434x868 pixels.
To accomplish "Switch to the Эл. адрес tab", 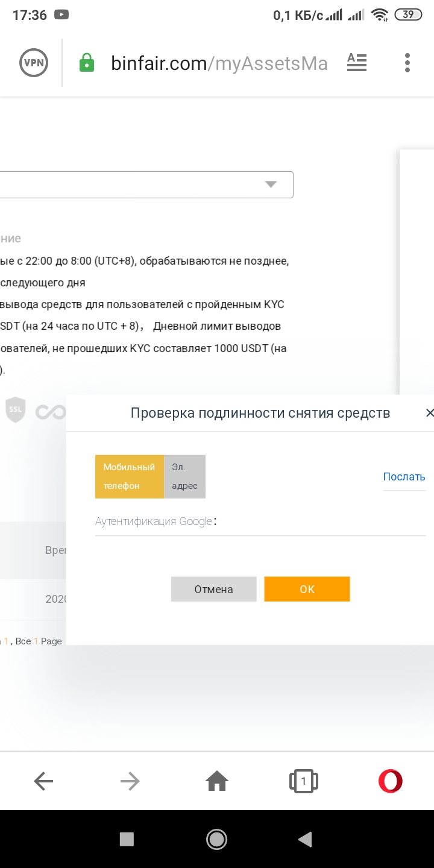I will pos(185,476).
